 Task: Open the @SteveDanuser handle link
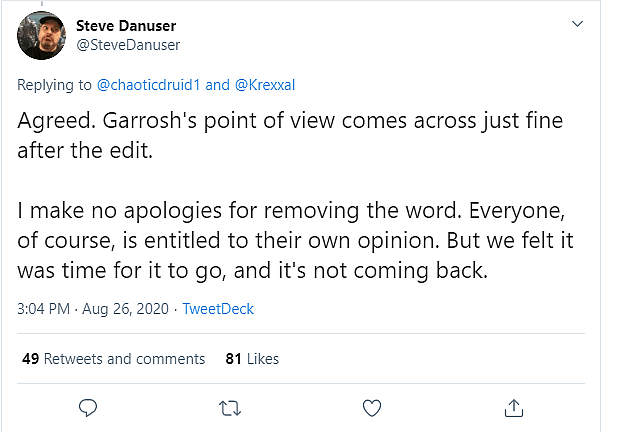click(128, 44)
